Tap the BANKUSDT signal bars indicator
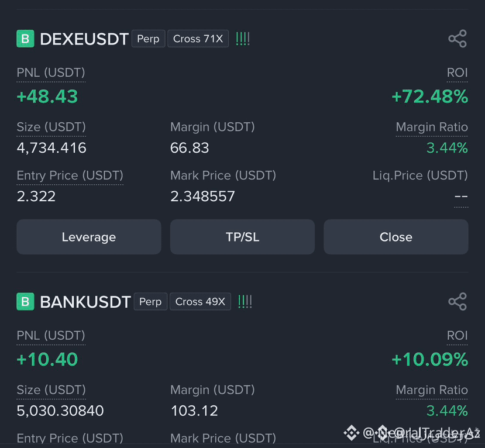Viewport: 485px width, 448px height. (245, 302)
